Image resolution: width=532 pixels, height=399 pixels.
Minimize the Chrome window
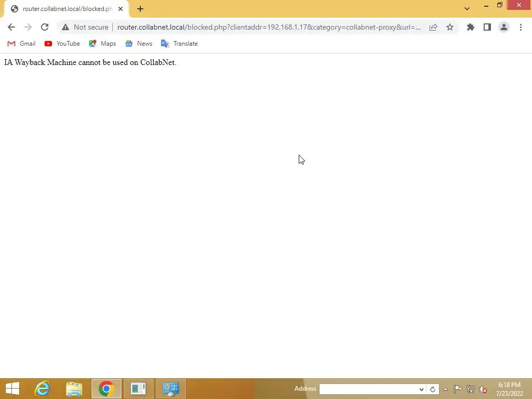(486, 5)
